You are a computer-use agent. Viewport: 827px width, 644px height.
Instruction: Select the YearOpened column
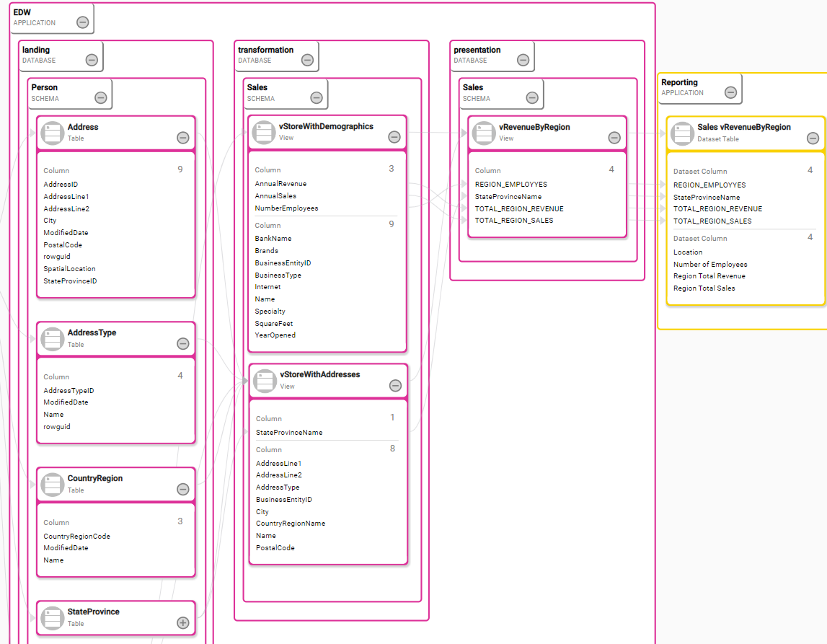[x=275, y=335]
